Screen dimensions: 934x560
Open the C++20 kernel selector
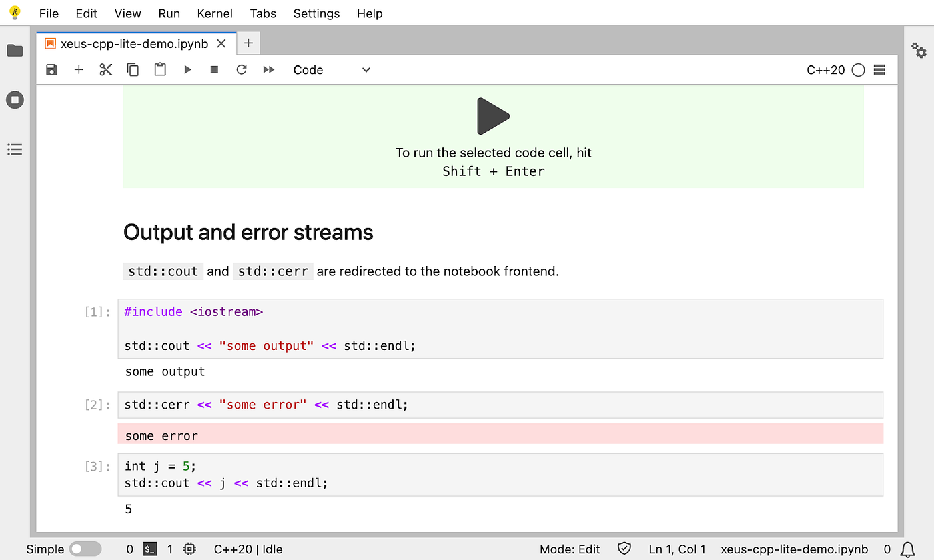click(x=825, y=70)
